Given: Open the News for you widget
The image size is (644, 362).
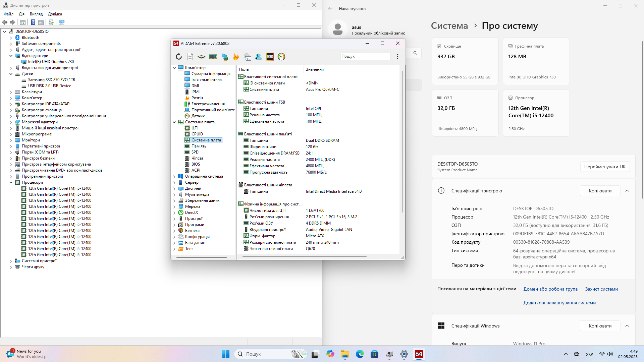Looking at the screenshot, I should tap(29, 354).
